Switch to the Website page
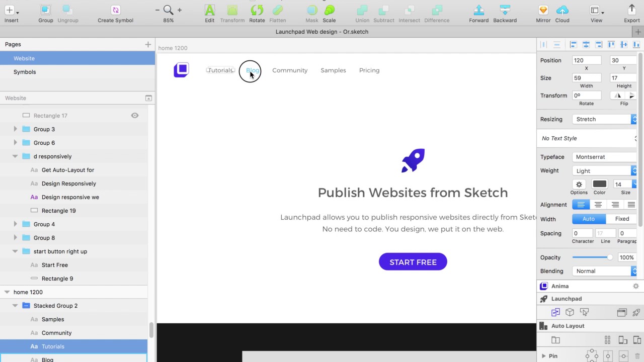 [x=24, y=58]
